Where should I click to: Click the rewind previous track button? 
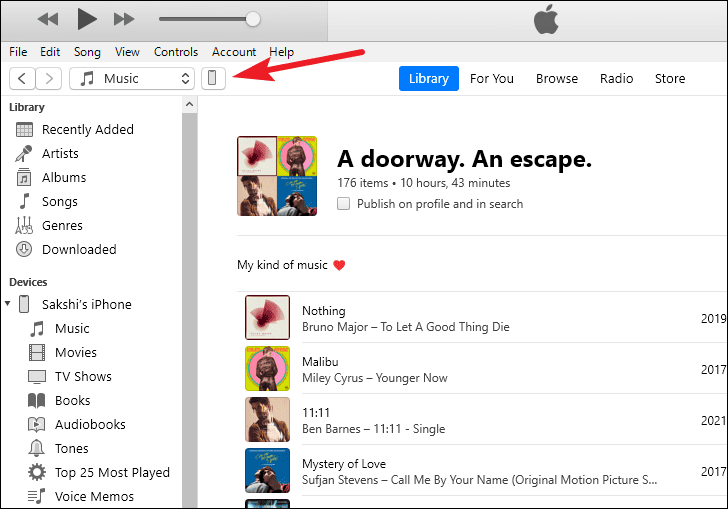point(48,20)
